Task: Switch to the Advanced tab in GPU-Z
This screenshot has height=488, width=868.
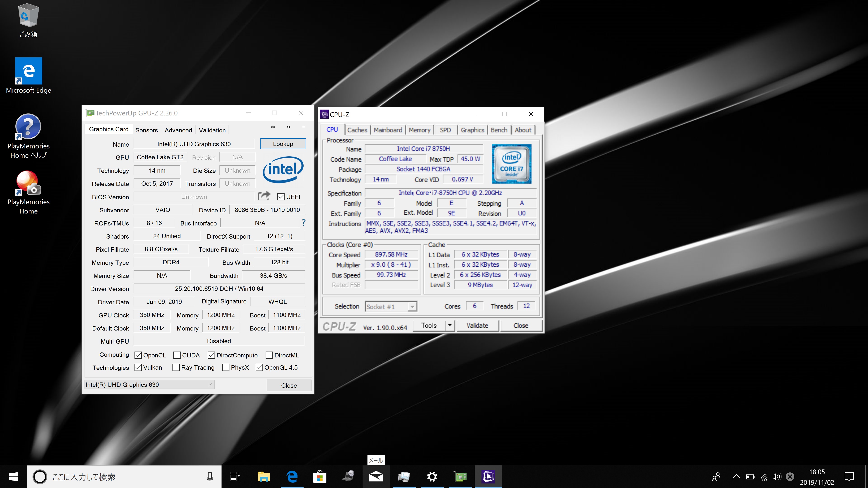Action: (x=178, y=130)
